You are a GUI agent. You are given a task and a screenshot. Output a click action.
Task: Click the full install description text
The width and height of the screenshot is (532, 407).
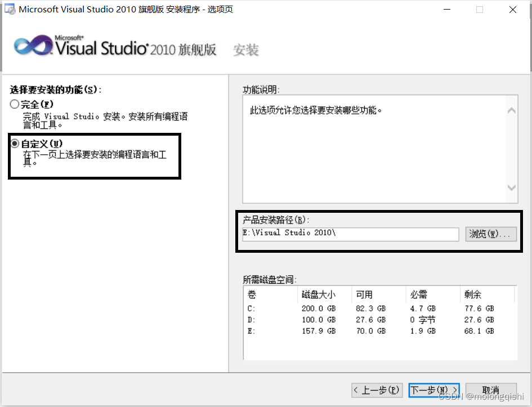(x=105, y=120)
